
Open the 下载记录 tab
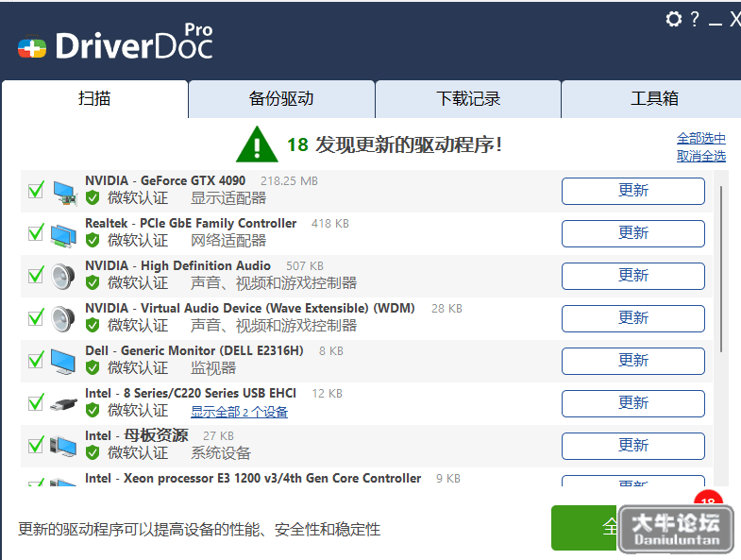pyautogui.click(x=468, y=99)
